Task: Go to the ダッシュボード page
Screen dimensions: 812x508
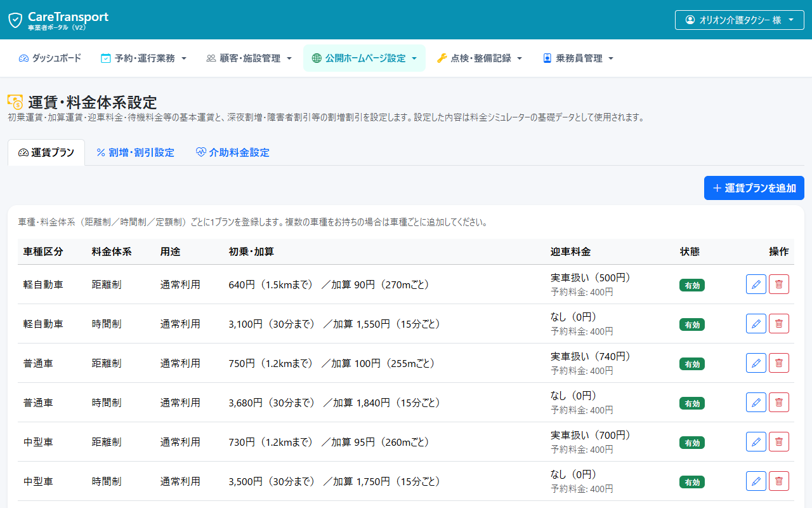Action: (x=50, y=58)
